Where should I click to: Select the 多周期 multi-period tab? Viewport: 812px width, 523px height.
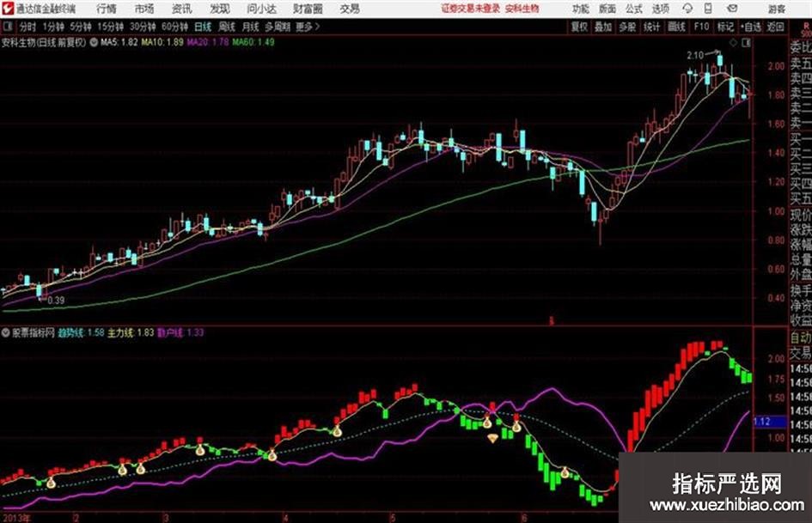click(x=278, y=27)
